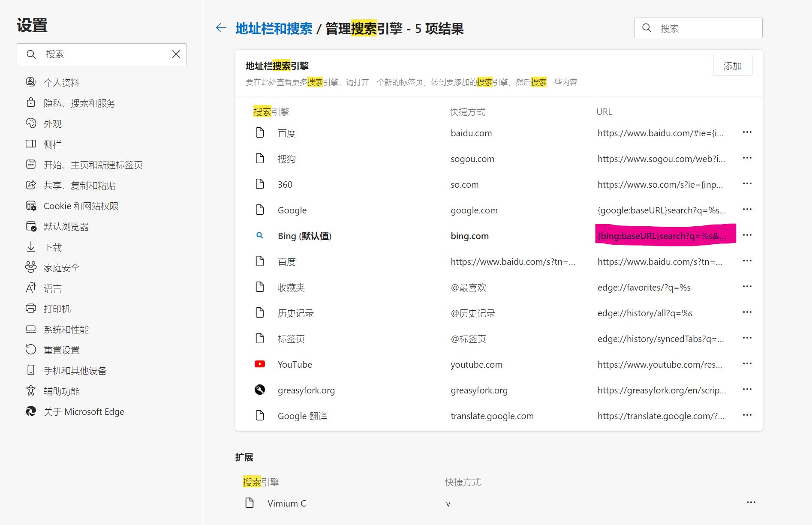Click the YouTube red logo icon

260,364
